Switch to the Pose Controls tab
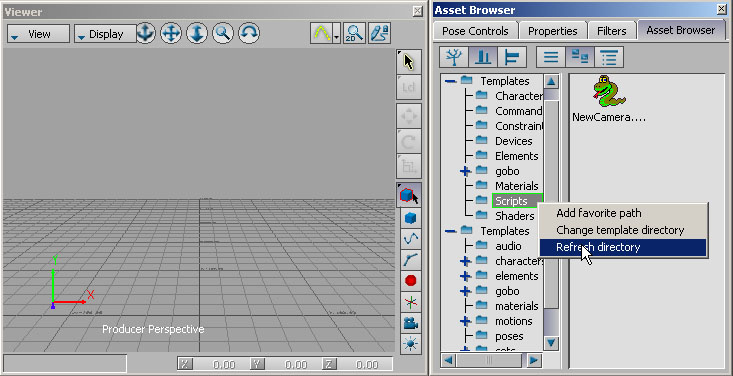The width and height of the screenshot is (733, 376). [x=475, y=31]
